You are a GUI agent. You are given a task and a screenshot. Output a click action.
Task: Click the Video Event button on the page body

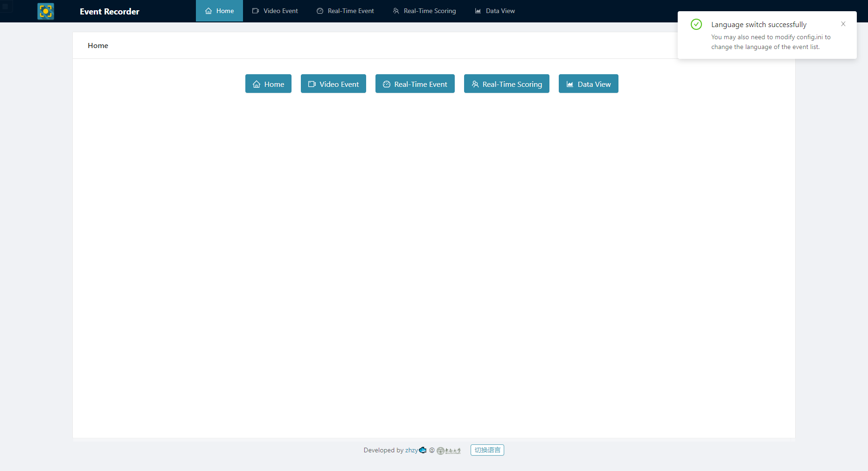(x=333, y=84)
